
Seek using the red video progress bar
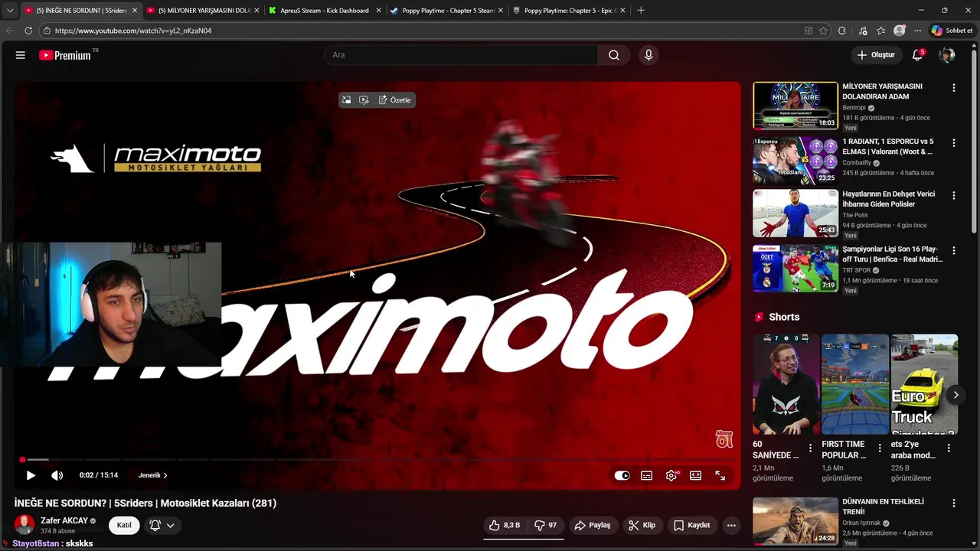[x=377, y=460]
